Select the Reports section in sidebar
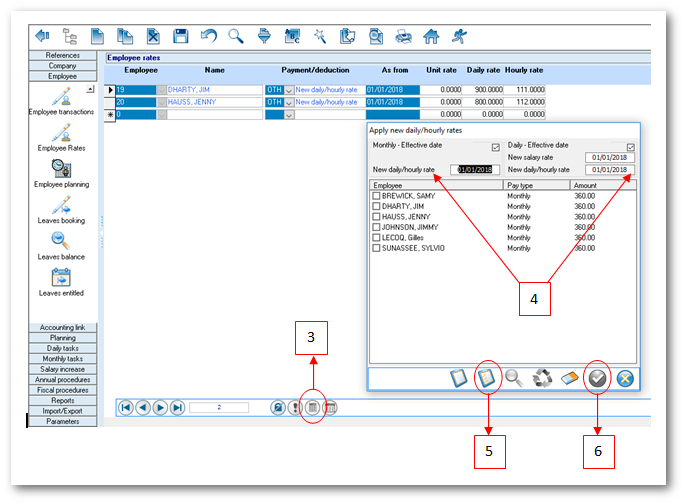The image size is (685, 504). point(62,400)
